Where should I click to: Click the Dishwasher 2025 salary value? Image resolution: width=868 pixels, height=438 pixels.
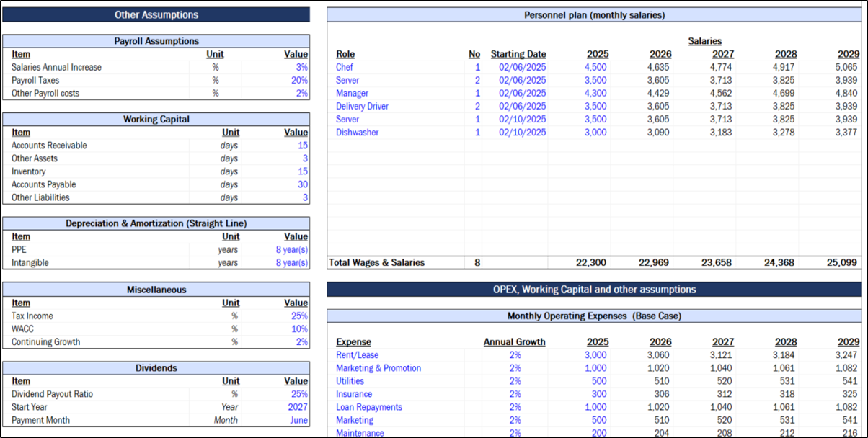tap(595, 132)
